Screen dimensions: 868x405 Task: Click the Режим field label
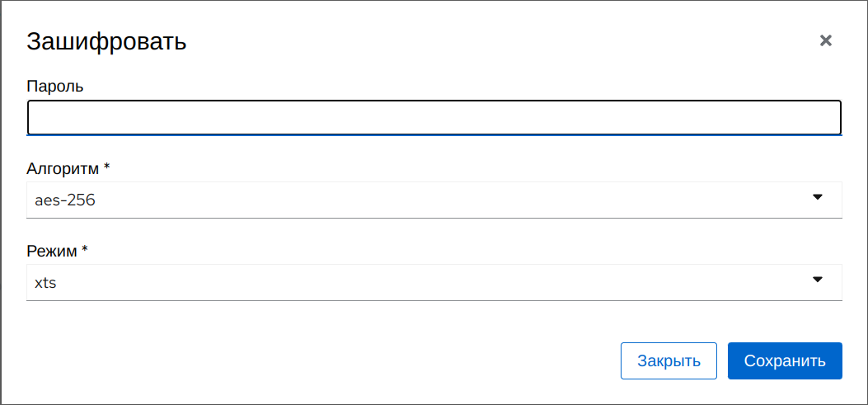52,251
